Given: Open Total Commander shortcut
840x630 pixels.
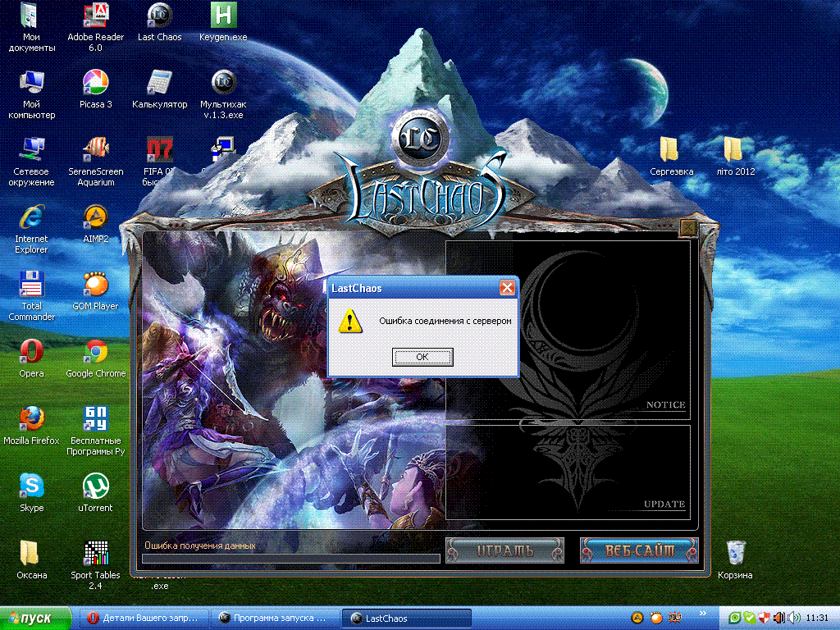Looking at the screenshot, I should tap(32, 296).
